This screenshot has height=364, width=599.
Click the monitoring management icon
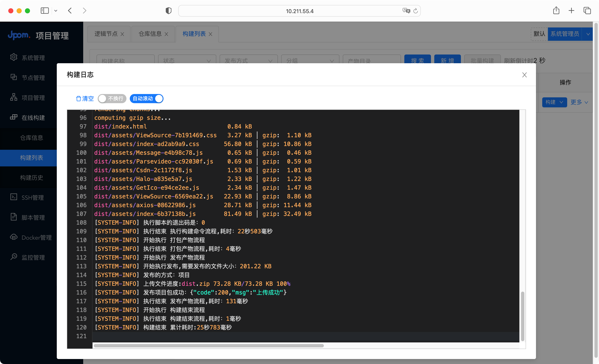14,256
